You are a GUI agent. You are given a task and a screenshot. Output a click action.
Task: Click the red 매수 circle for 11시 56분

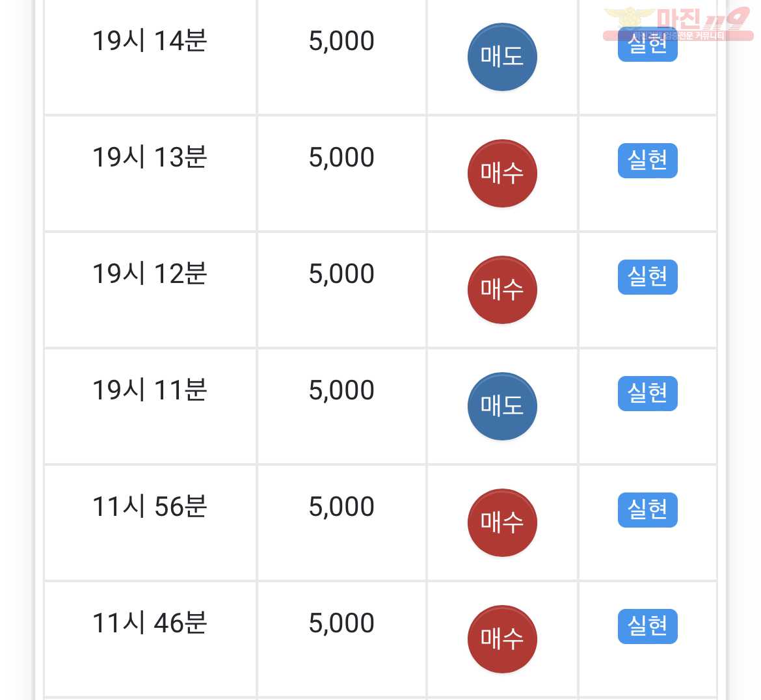pyautogui.click(x=502, y=523)
